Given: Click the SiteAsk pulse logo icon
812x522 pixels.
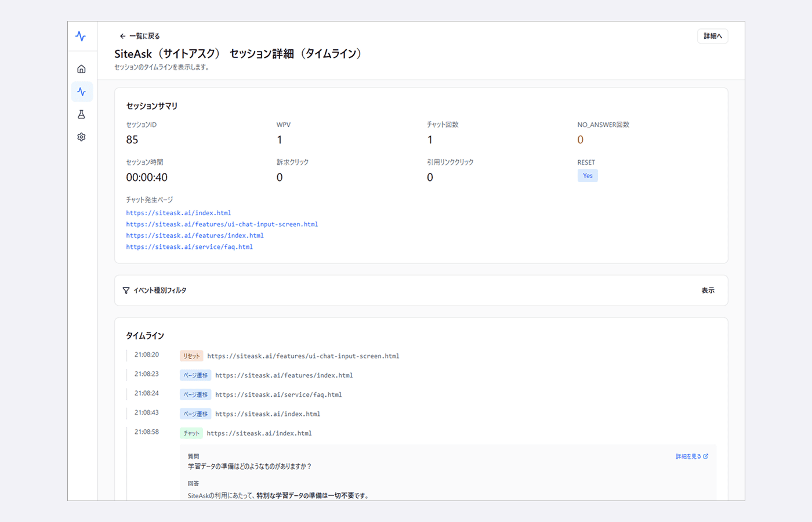Looking at the screenshot, I should click(x=81, y=36).
